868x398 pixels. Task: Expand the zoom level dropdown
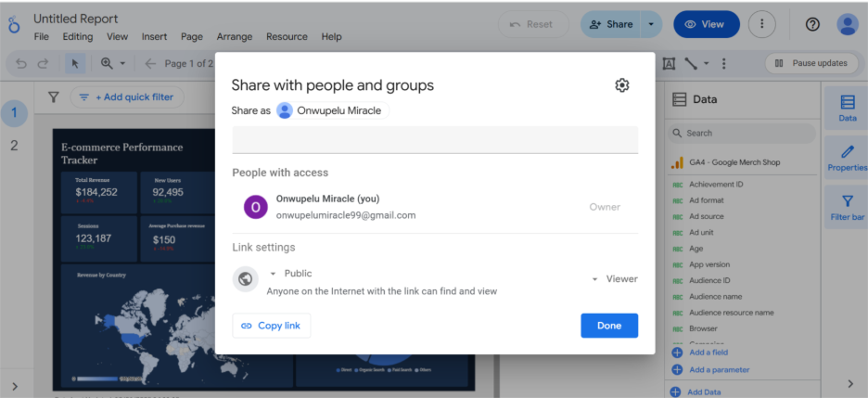[x=122, y=63]
